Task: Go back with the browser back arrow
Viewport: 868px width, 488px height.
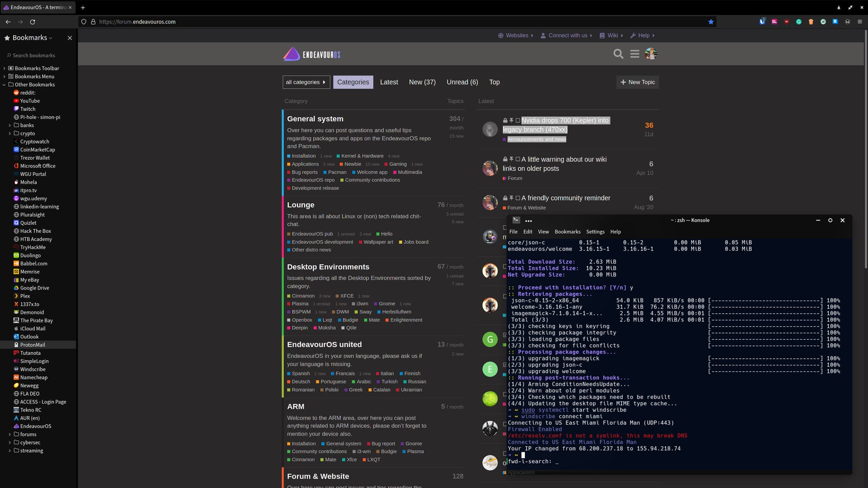Action: click(x=8, y=22)
